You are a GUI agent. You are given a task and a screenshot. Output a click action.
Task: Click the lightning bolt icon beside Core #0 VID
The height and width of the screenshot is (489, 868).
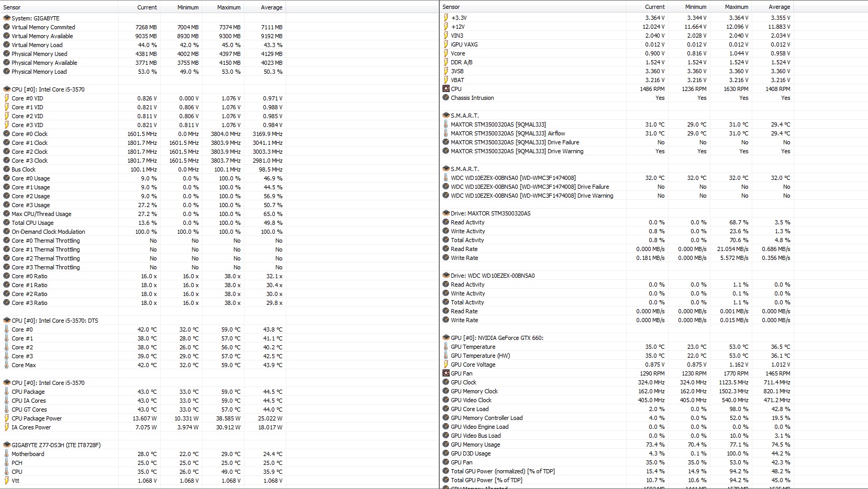[x=6, y=98]
